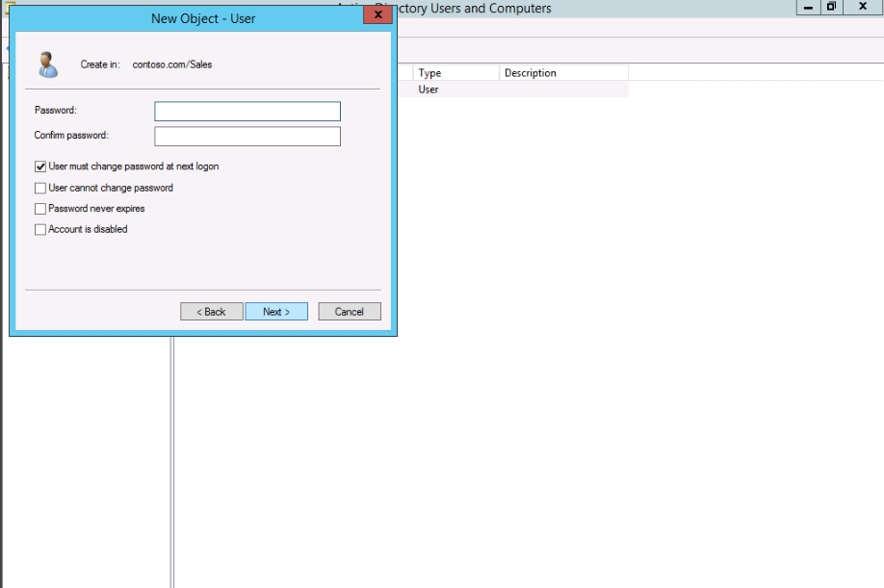Image resolution: width=884 pixels, height=588 pixels.
Task: Restore Active Directory Users and Computers window
Action: 831,8
